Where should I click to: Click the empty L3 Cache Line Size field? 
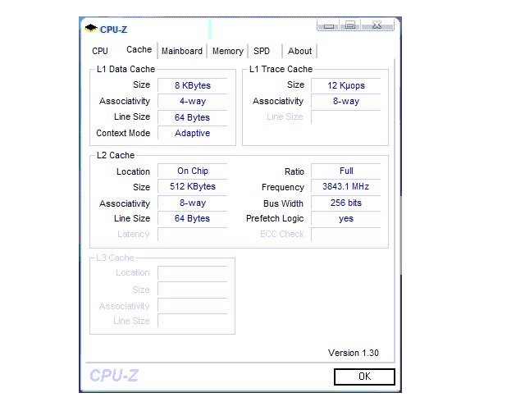click(x=193, y=321)
